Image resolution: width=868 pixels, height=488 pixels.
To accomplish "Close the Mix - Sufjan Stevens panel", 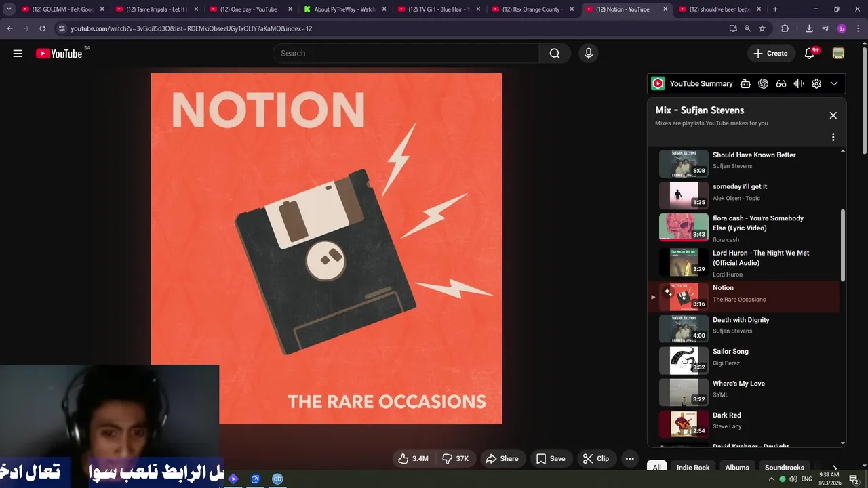I will point(833,115).
